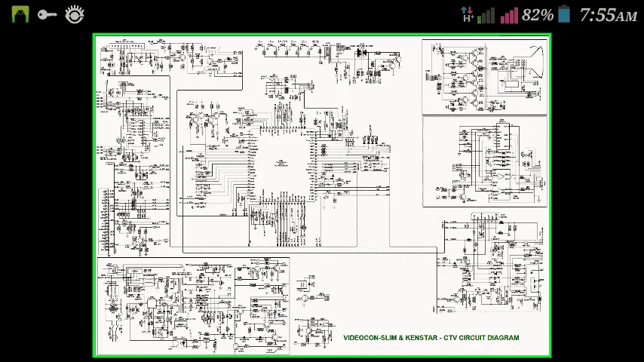Tap the pink signal strength bars
This screenshot has width=644, height=362.
[509, 16]
